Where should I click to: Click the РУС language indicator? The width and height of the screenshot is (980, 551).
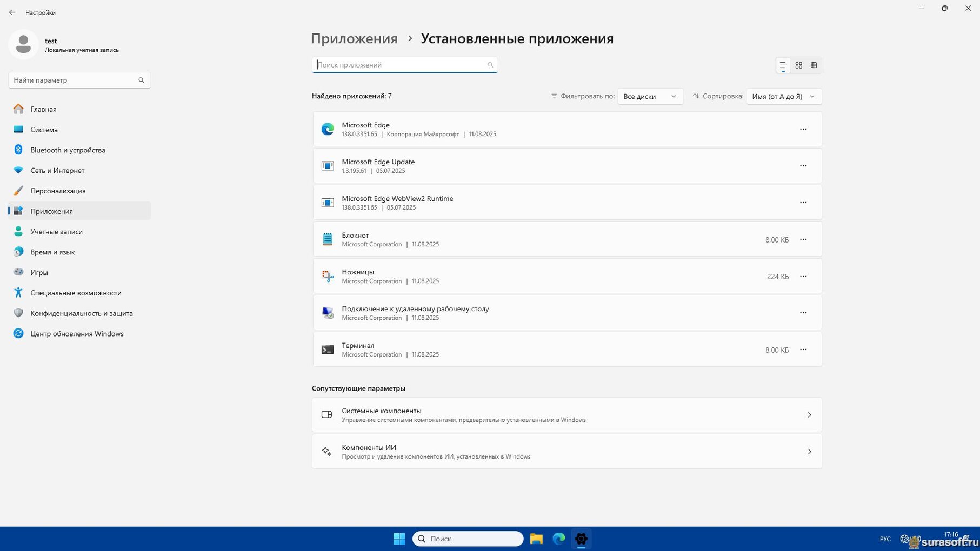(x=885, y=539)
